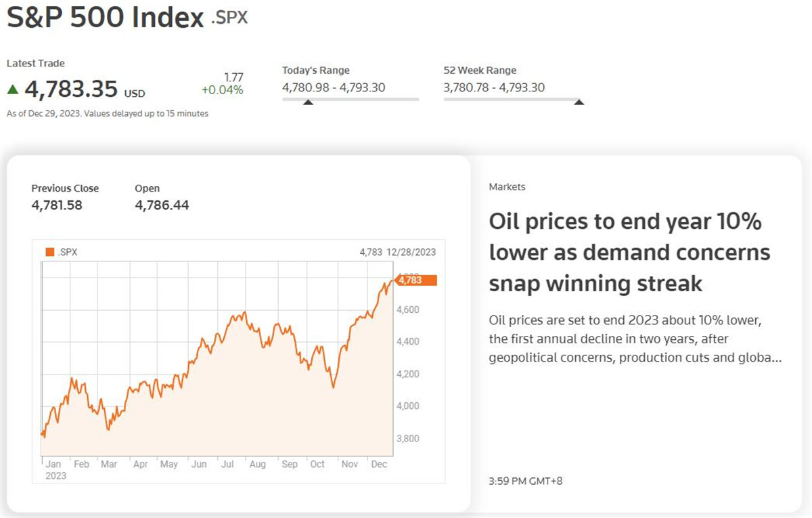Viewport: 812px width, 518px height.
Task: Click the Markets category label
Action: pyautogui.click(x=507, y=187)
